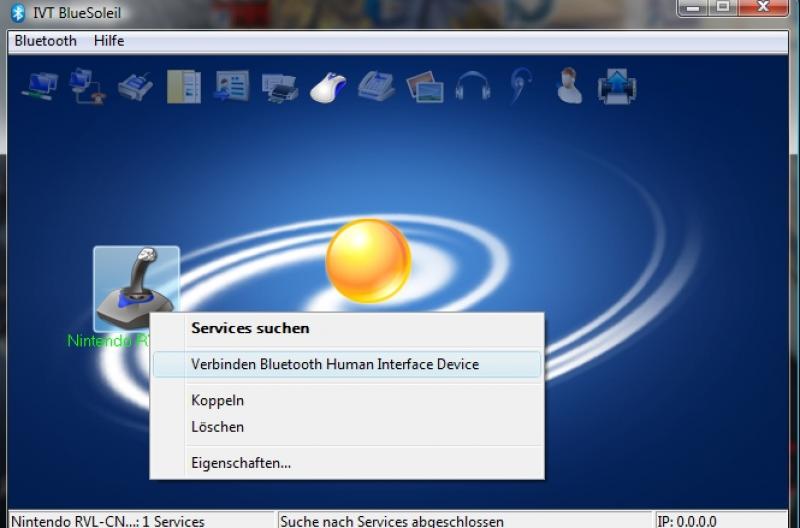Screen dimensions: 800x528
Task: Open 'Eigenschaften...' from the context menu
Action: point(241,463)
